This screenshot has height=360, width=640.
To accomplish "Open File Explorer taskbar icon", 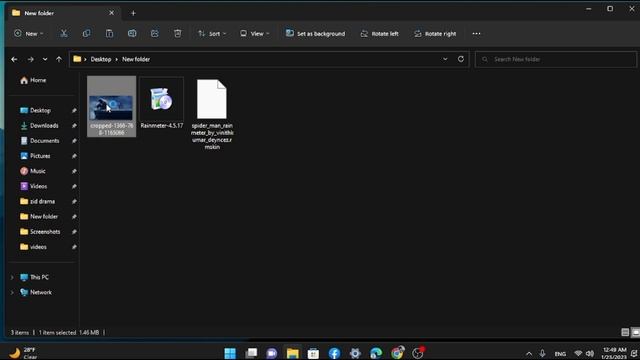I will pos(293,353).
